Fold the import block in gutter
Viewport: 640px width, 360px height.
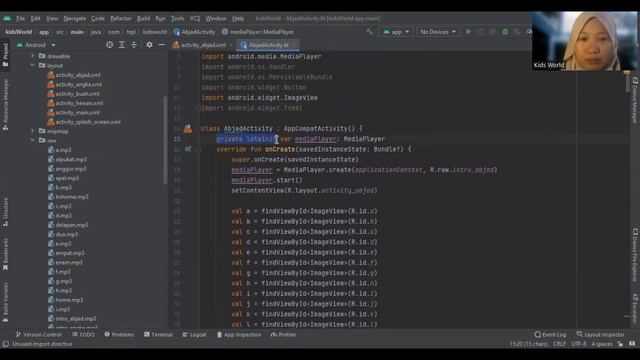point(199,108)
